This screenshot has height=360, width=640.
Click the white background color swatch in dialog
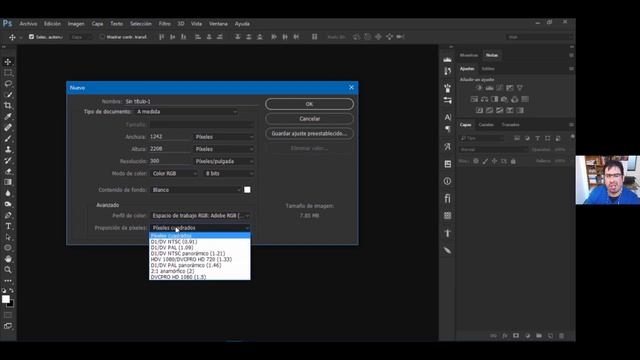click(247, 190)
